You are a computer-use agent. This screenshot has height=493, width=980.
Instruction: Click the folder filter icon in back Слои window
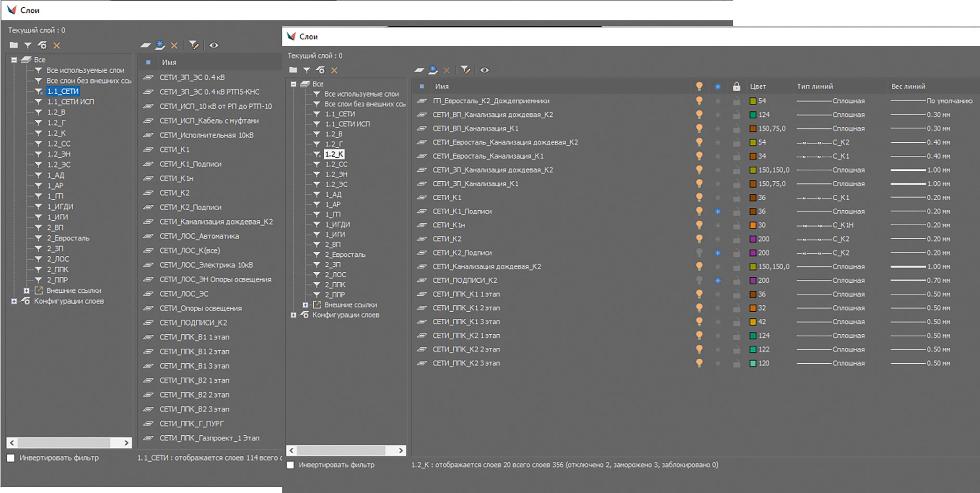(14, 45)
